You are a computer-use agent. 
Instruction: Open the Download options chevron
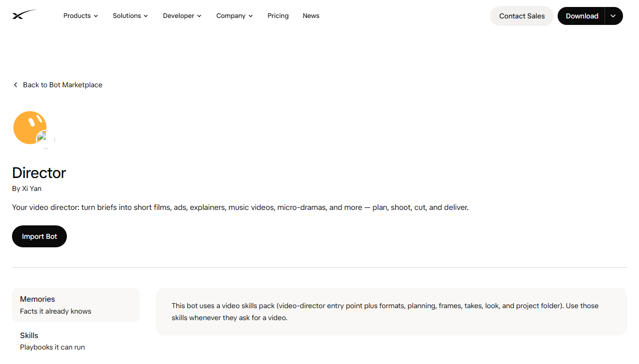(x=614, y=16)
